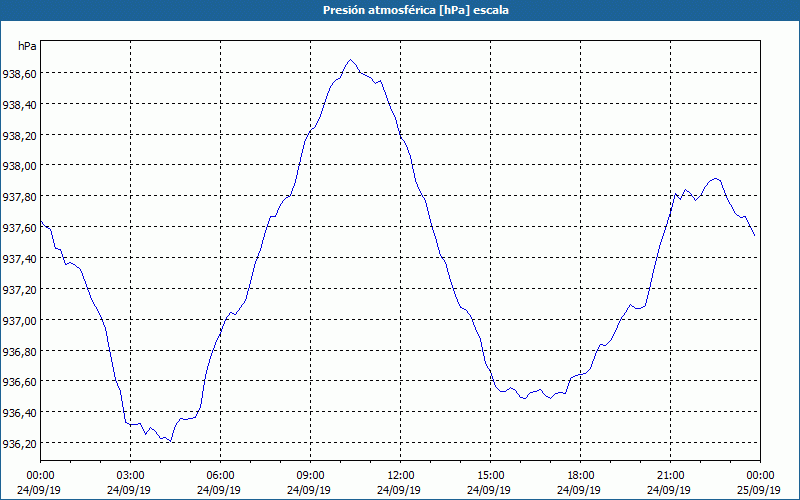Select the 936,20 y-axis value

pos(19,444)
